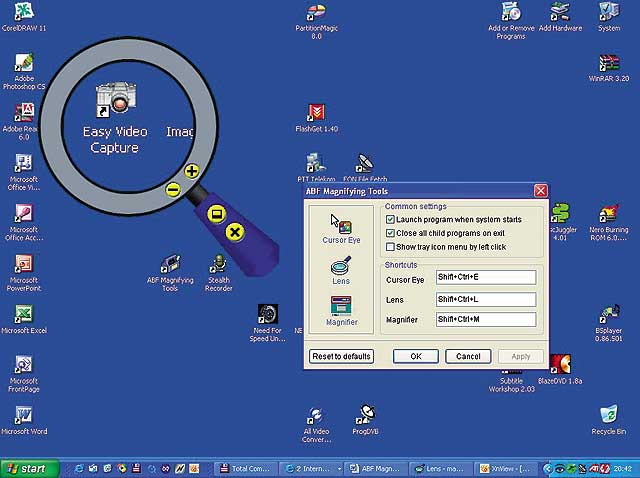This screenshot has width=640, height=478.
Task: Zoom out with the lens minus button
Action: click(x=173, y=189)
